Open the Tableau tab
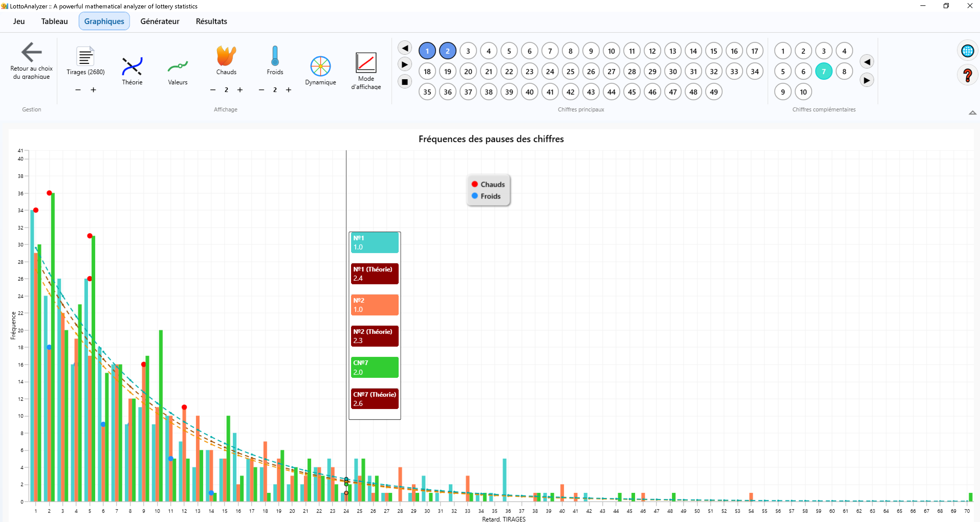Viewport: 980px width, 522px height. tap(55, 21)
